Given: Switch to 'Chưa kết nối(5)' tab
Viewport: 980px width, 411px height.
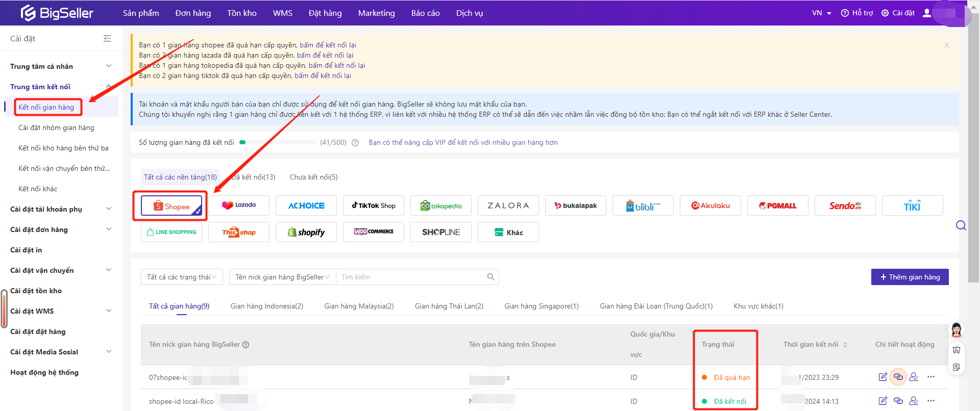Looking at the screenshot, I should [x=313, y=177].
